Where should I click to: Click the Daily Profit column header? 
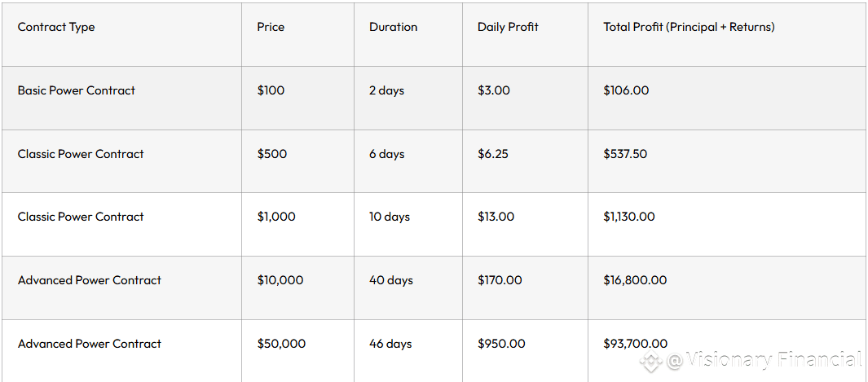[508, 27]
